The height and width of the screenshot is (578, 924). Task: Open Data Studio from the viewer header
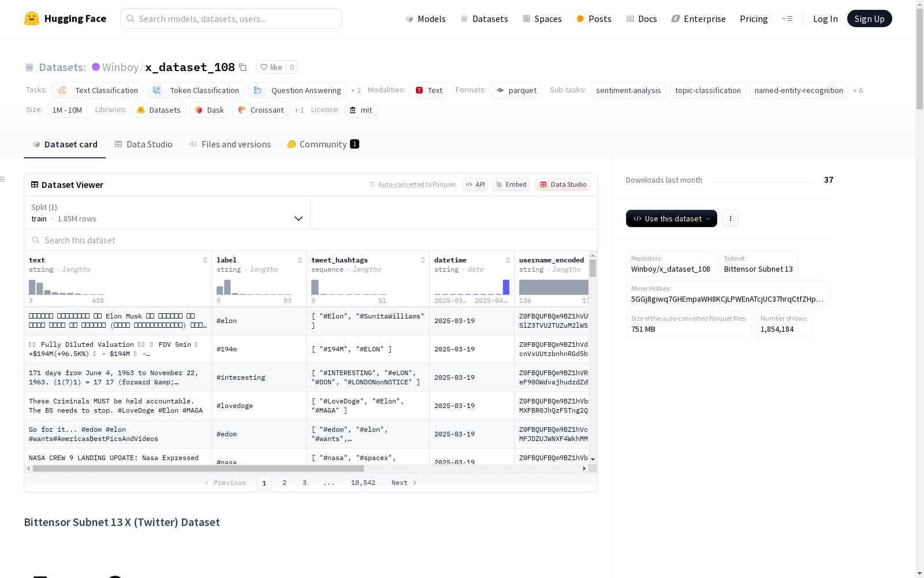pyautogui.click(x=563, y=184)
